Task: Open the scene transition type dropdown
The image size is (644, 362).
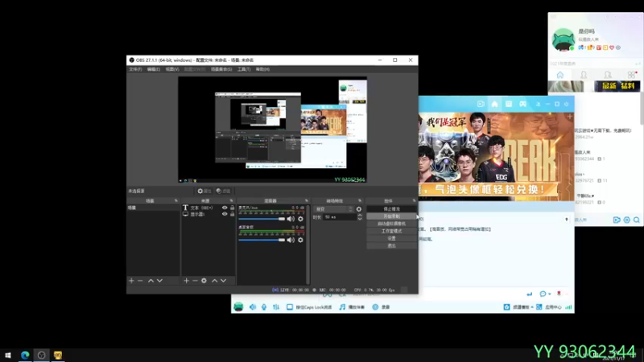Action: coord(334,209)
